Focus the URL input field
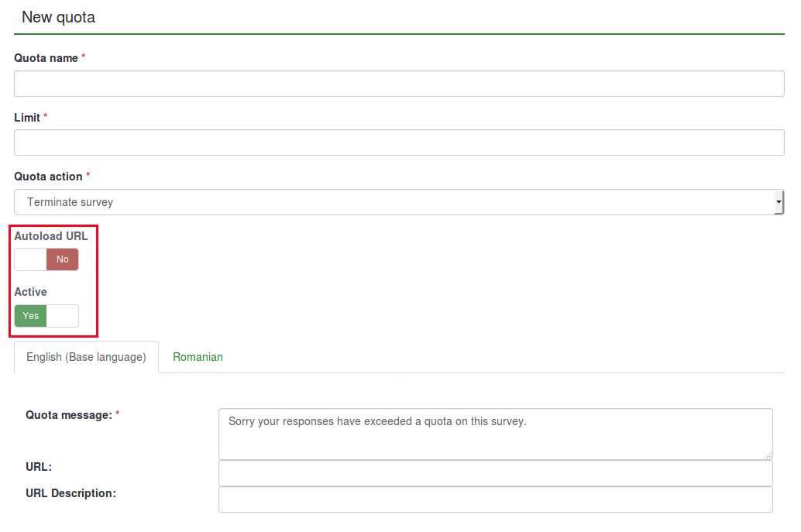Image resolution: width=801 pixels, height=532 pixels. pyautogui.click(x=495, y=473)
